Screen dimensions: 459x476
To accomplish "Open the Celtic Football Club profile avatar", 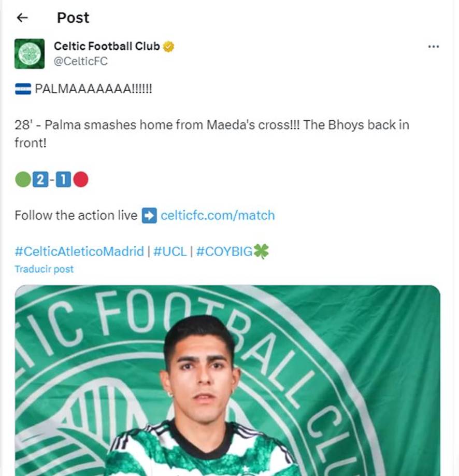I will tap(30, 52).
